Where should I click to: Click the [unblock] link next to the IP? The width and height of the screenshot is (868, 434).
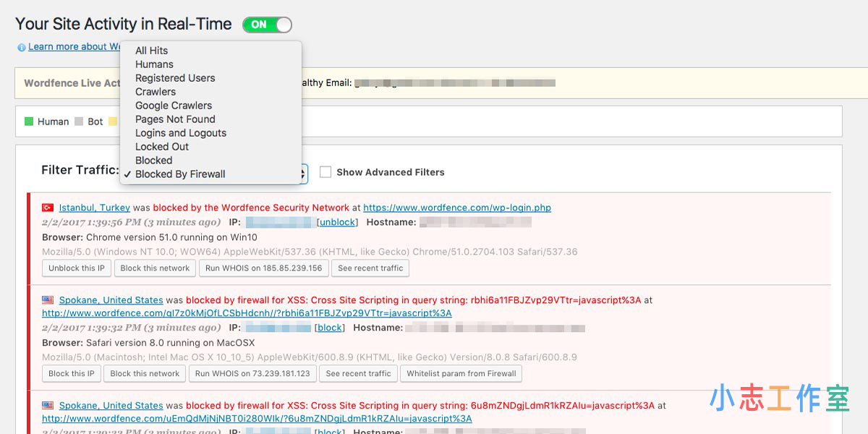pos(337,222)
